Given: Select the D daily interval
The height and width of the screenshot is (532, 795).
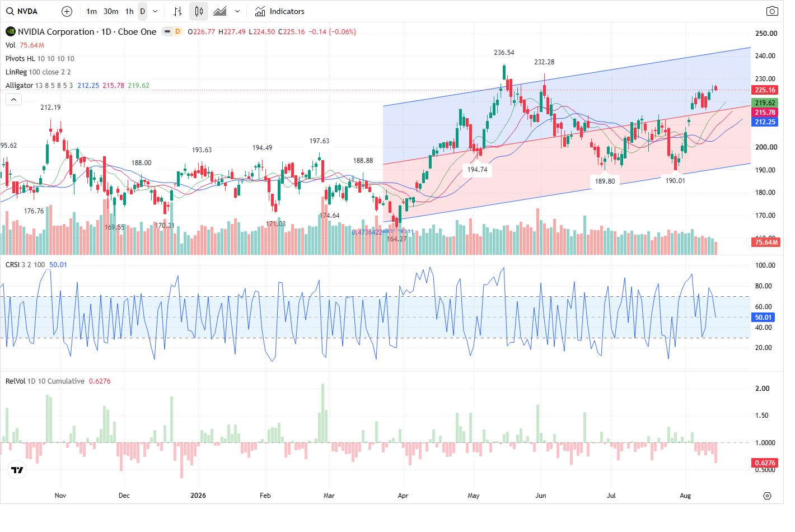Looking at the screenshot, I should coord(143,11).
